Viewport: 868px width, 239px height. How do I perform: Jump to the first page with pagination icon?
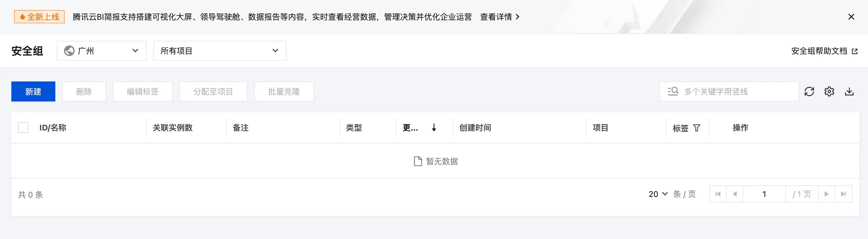click(718, 194)
